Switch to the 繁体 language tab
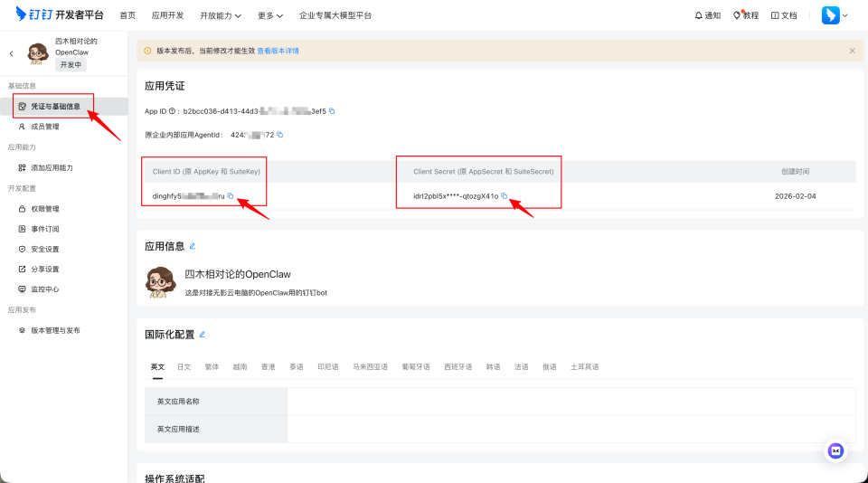Image resolution: width=868 pixels, height=483 pixels. (x=212, y=366)
